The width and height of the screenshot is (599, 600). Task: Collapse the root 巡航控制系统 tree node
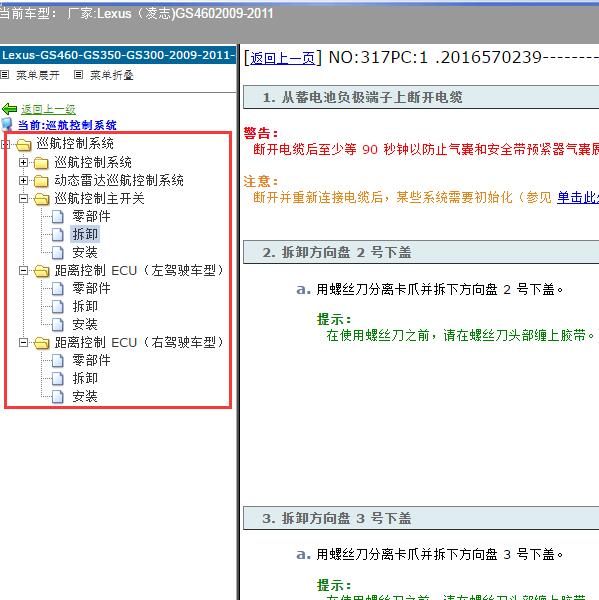pos(5,144)
